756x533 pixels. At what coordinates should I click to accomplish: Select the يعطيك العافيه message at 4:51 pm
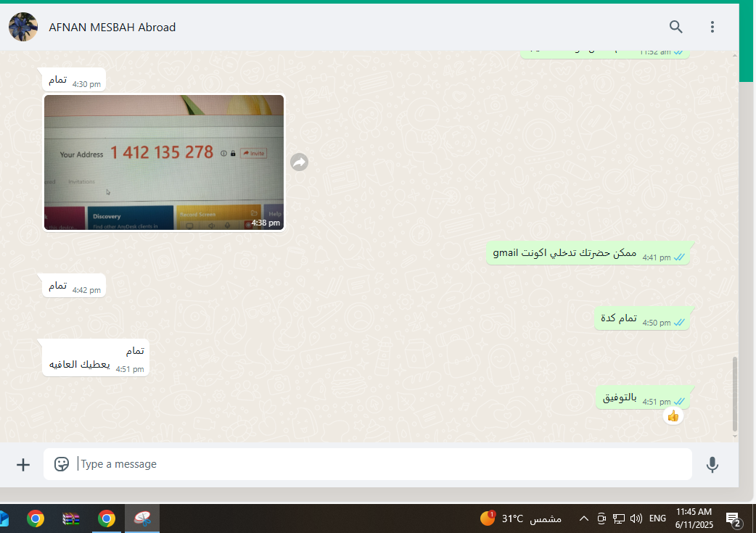point(96,358)
